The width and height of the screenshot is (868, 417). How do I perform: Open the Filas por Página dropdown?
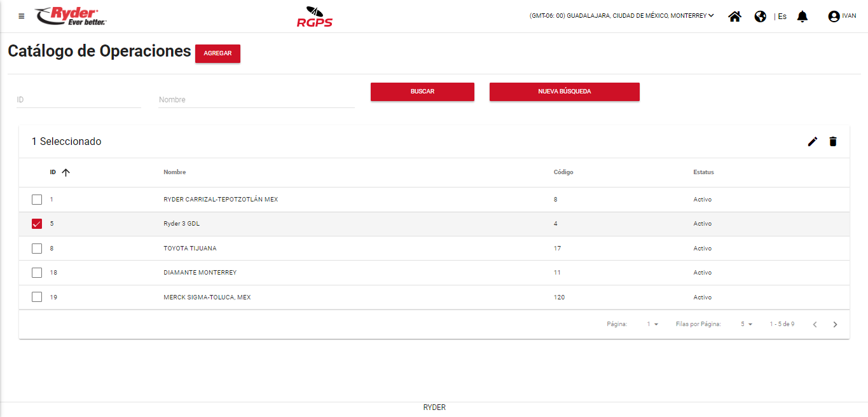click(746, 324)
